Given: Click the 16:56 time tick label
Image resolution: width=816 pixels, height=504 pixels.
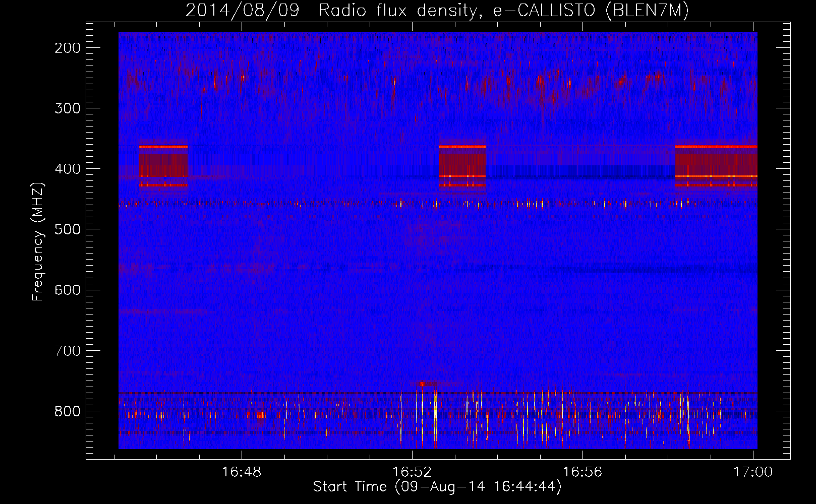Looking at the screenshot, I should [x=582, y=472].
